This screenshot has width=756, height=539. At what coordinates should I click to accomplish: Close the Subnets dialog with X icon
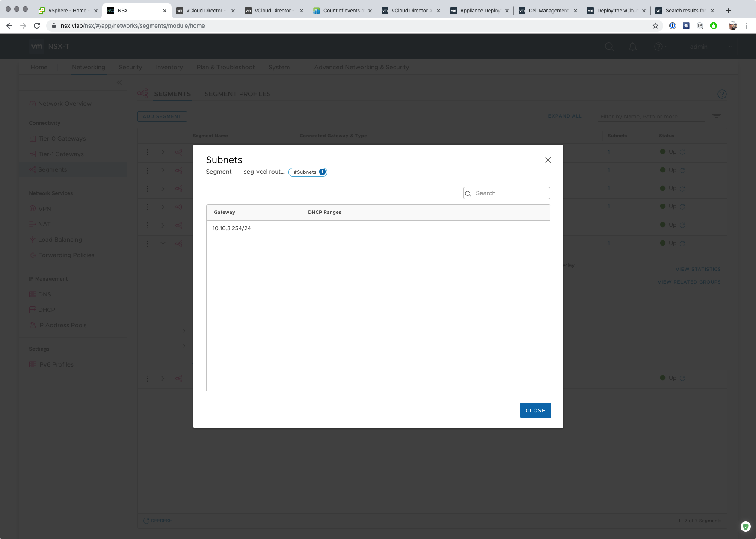point(548,160)
